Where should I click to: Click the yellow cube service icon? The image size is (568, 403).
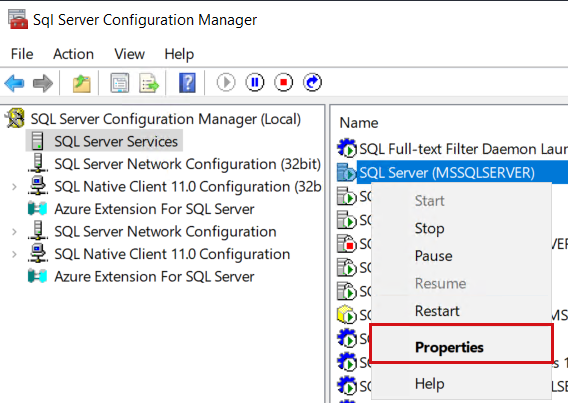(x=347, y=315)
